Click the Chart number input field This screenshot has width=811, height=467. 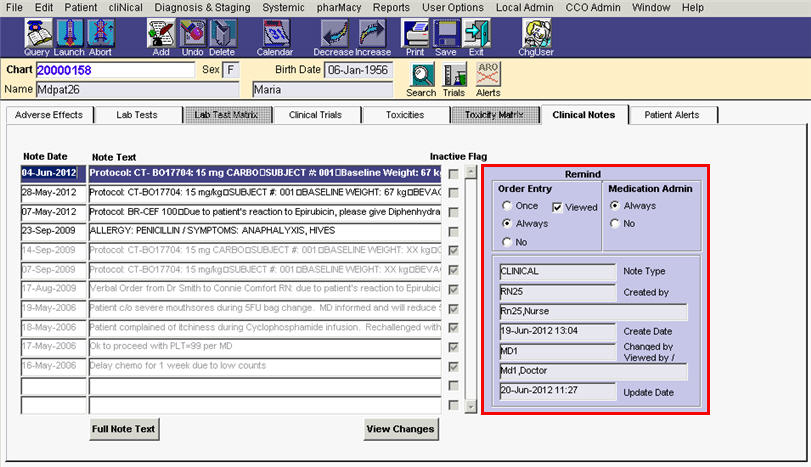pyautogui.click(x=115, y=71)
